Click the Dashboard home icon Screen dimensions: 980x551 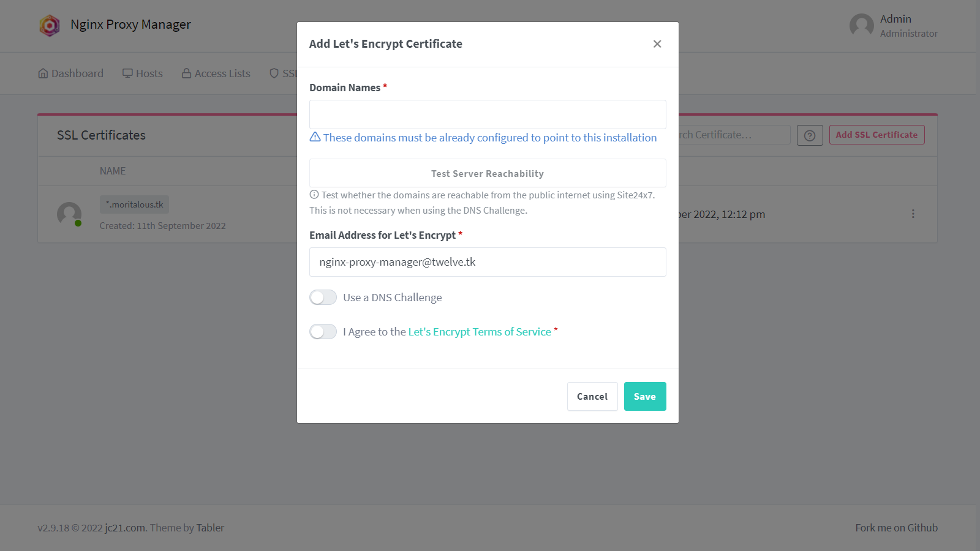click(x=43, y=73)
